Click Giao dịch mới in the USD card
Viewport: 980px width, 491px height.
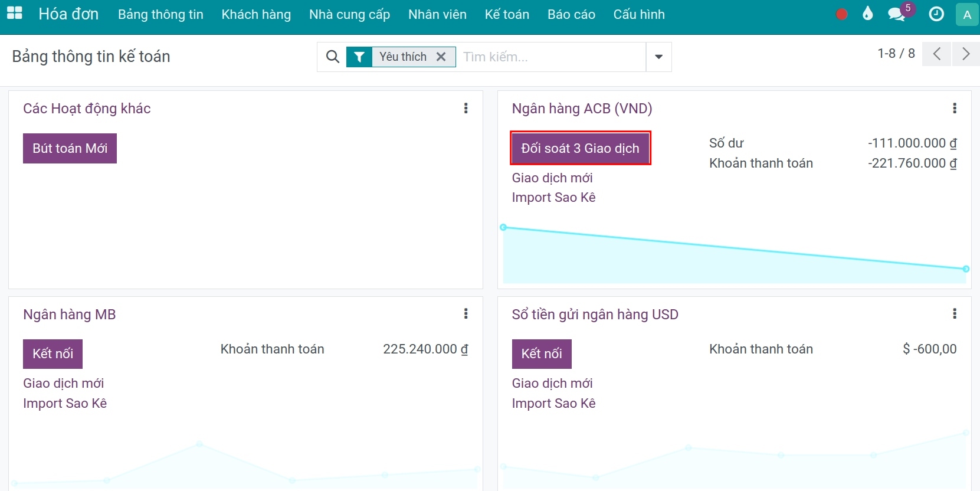pyautogui.click(x=552, y=383)
